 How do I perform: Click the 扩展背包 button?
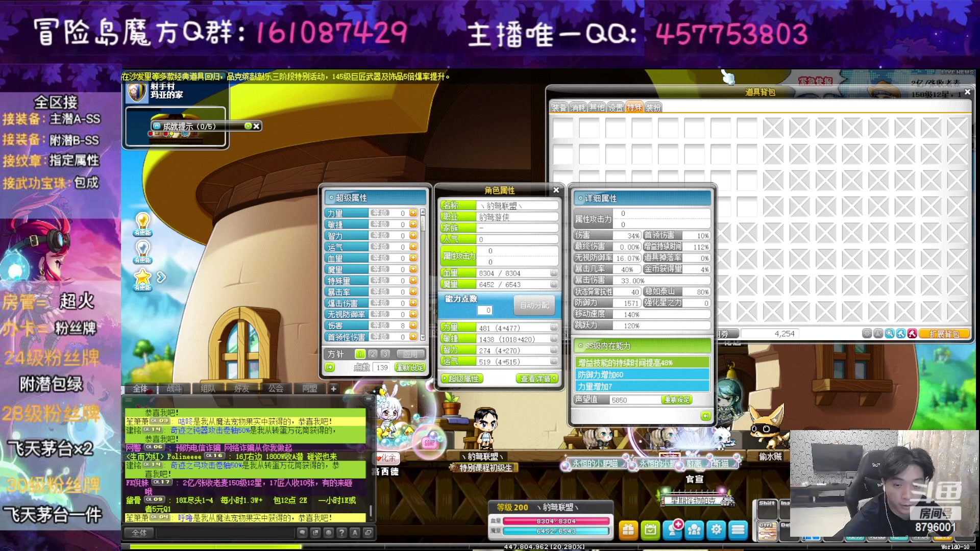(x=944, y=334)
